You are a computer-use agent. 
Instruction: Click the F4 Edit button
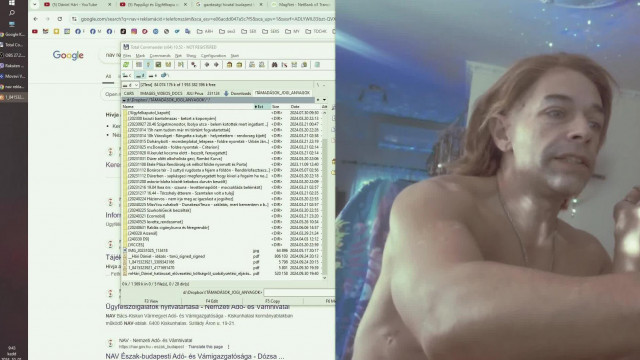[212, 301]
